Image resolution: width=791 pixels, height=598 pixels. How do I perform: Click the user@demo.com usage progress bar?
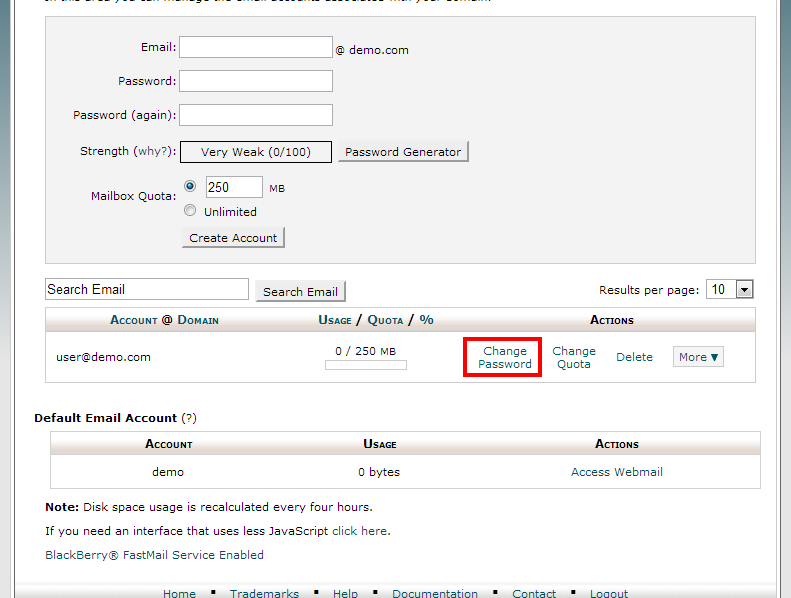[x=366, y=365]
